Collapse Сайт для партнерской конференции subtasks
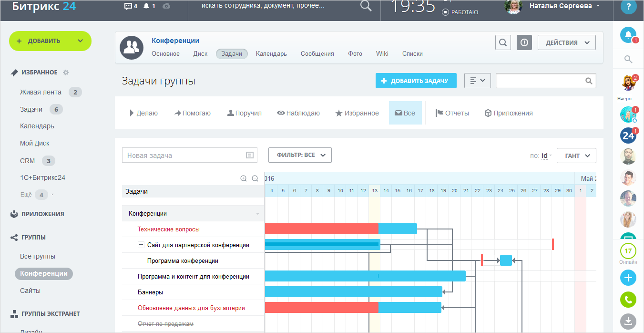The width and height of the screenshot is (644, 333). click(x=141, y=245)
